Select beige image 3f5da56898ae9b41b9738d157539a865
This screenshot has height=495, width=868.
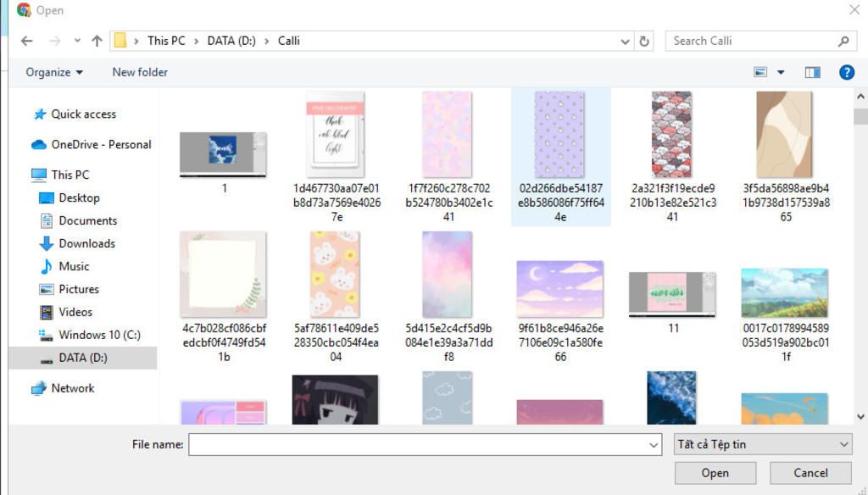(x=786, y=158)
